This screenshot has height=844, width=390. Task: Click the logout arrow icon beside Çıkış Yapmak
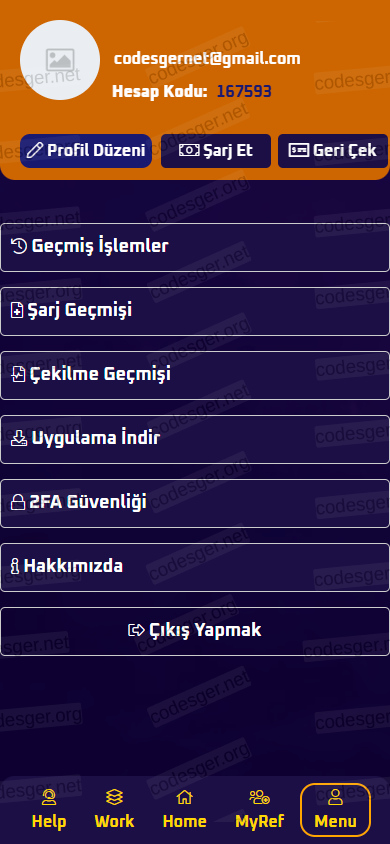(x=136, y=630)
